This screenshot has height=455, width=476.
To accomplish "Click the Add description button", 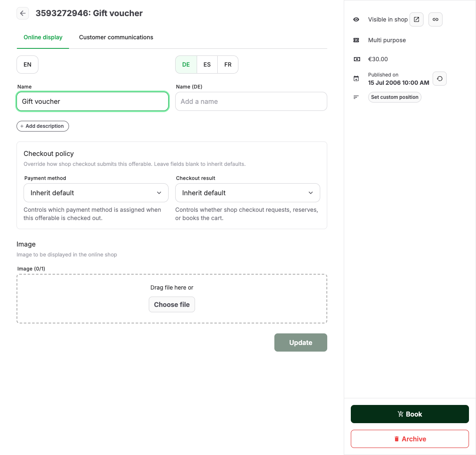I will point(43,126).
